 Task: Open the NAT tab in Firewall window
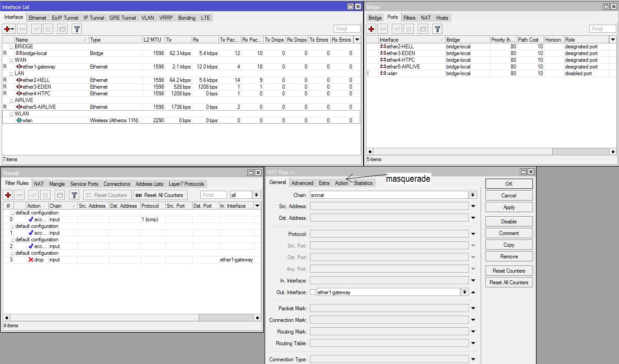tap(39, 184)
